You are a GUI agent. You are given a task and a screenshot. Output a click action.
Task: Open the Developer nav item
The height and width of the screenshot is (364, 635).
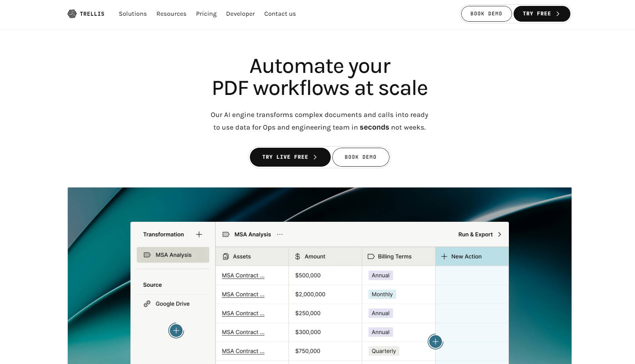(240, 14)
